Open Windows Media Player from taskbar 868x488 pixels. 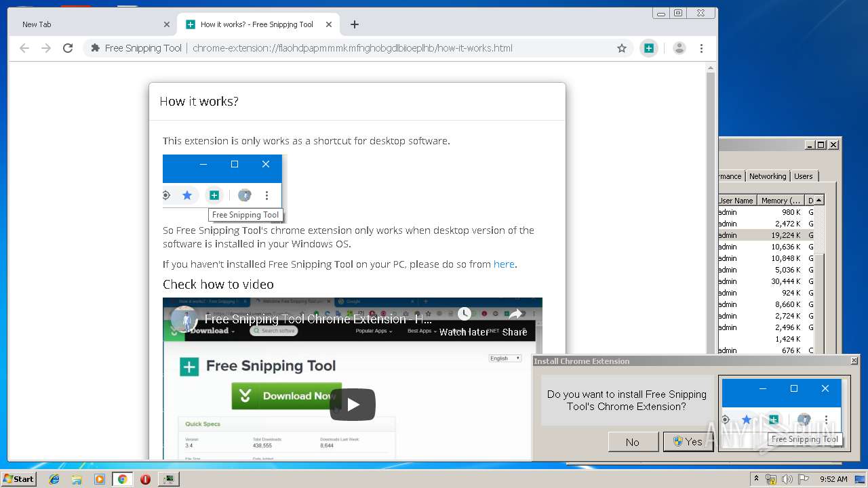tap(100, 479)
